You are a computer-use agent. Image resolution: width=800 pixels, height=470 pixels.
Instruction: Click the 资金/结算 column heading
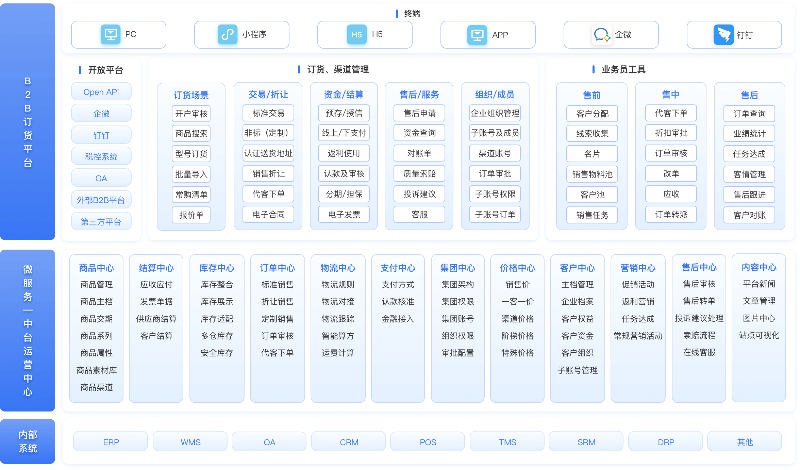click(x=344, y=95)
